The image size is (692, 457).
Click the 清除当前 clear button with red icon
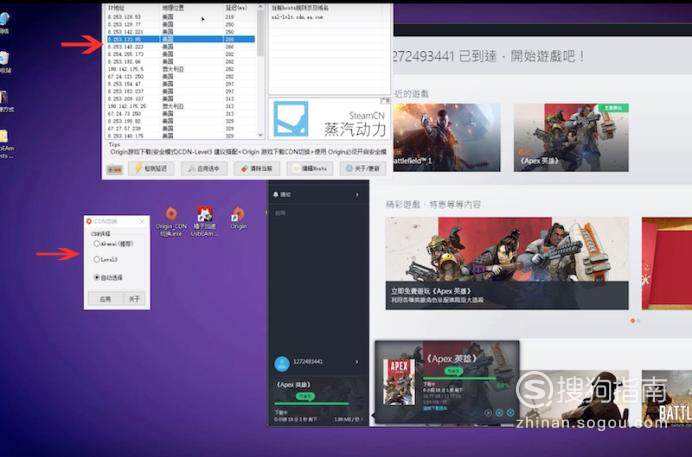257,169
